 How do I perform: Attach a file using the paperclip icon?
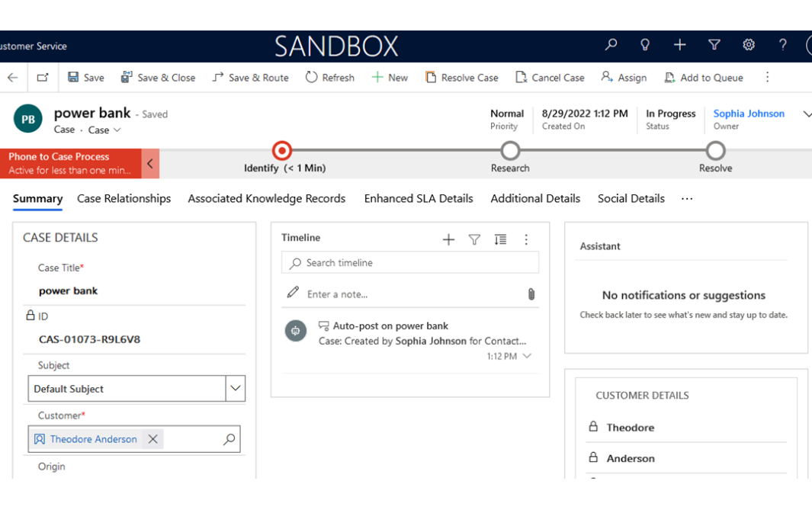click(x=531, y=294)
